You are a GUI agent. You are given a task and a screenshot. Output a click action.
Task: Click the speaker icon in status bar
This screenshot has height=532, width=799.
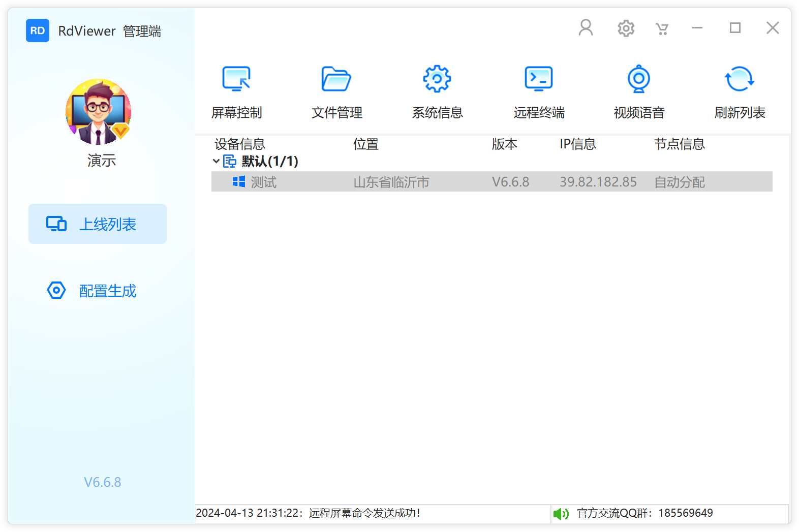point(561,514)
